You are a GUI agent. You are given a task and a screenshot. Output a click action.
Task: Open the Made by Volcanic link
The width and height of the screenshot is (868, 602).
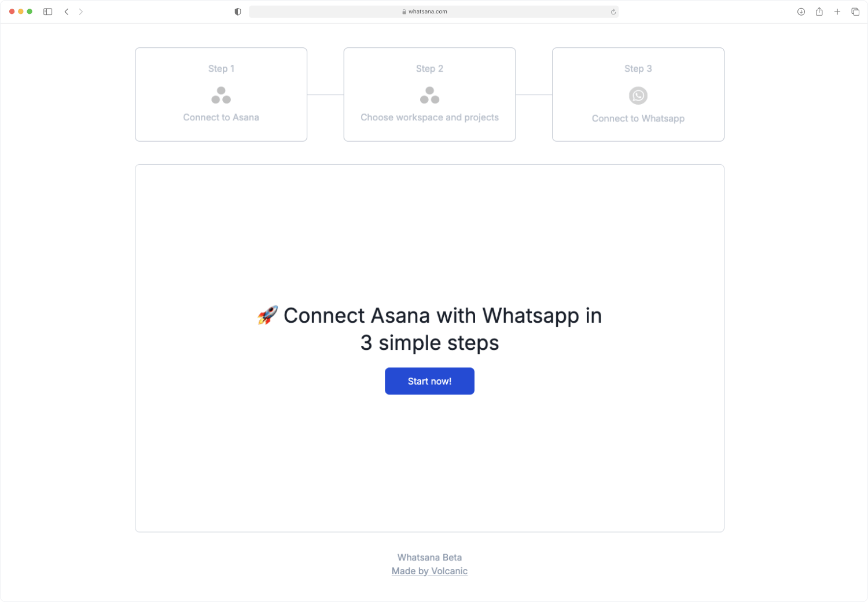429,571
